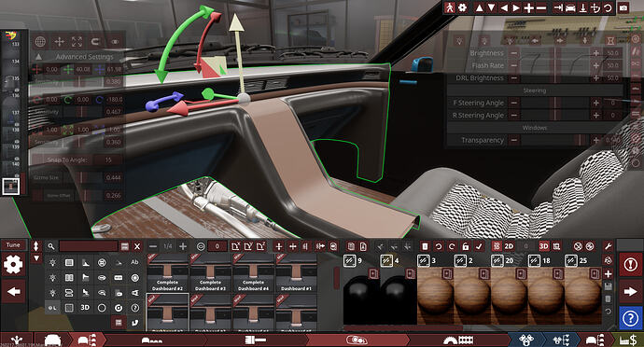
Task: Zoom out with top toolbar minus icon
Action: click(x=541, y=7)
